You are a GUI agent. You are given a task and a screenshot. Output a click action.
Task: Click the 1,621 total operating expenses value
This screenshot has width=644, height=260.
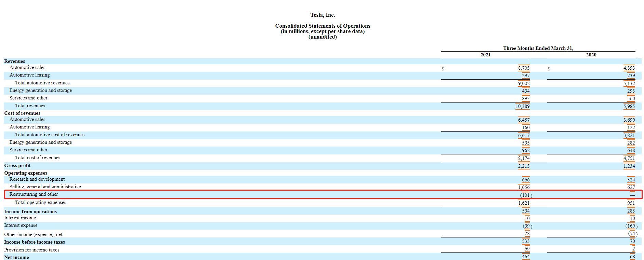pos(524,203)
